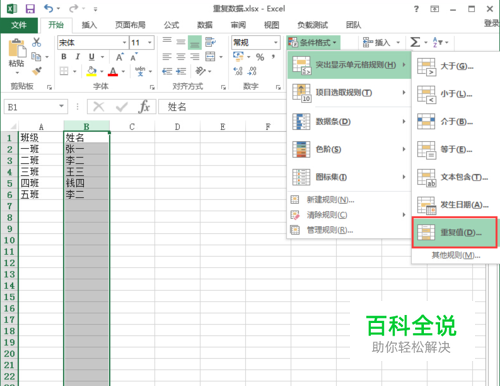Open 色阶 color scales submenu
Image resolution: width=500 pixels, height=386 pixels.
tap(349, 149)
